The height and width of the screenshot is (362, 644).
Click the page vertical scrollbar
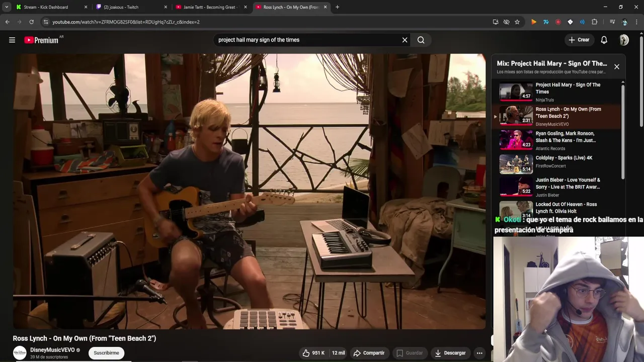pyautogui.click(x=641, y=80)
